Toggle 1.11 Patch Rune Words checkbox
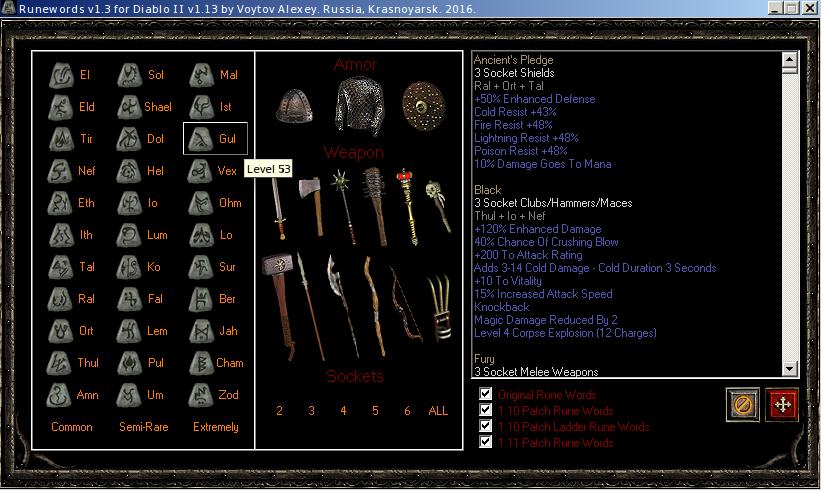 tap(485, 441)
